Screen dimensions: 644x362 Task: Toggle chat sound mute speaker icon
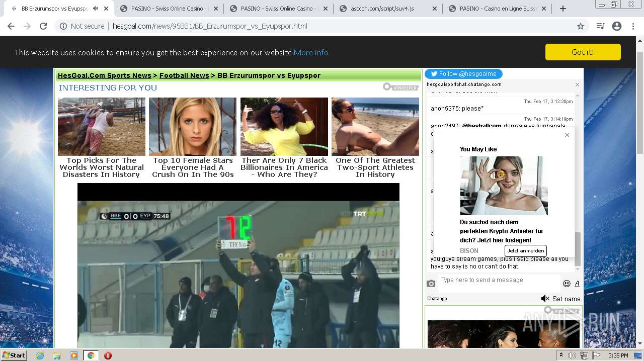coord(545,299)
